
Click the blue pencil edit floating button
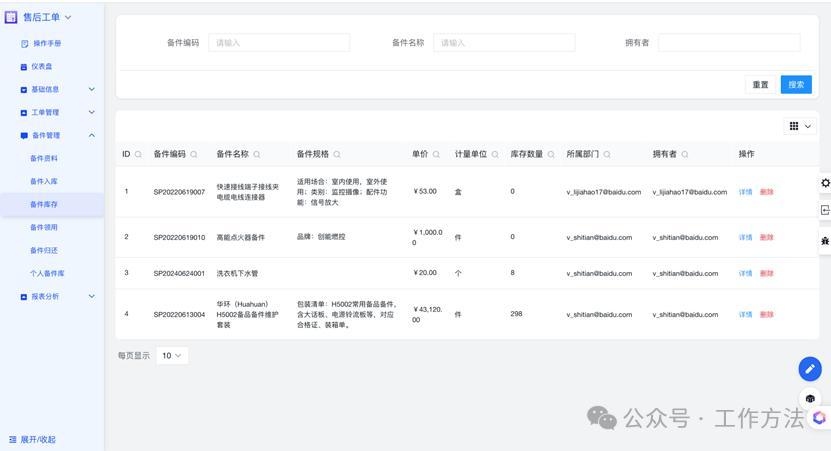[809, 369]
